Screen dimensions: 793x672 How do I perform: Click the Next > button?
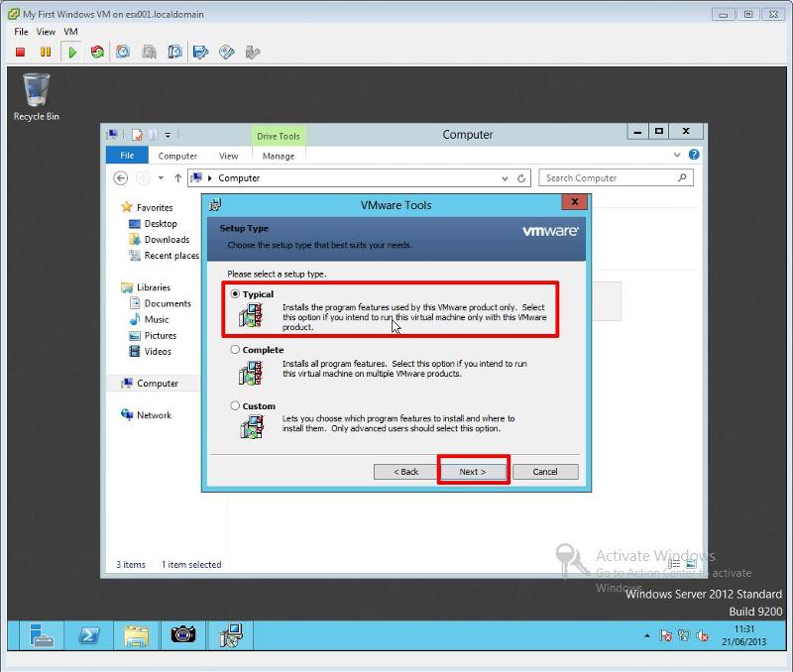473,471
